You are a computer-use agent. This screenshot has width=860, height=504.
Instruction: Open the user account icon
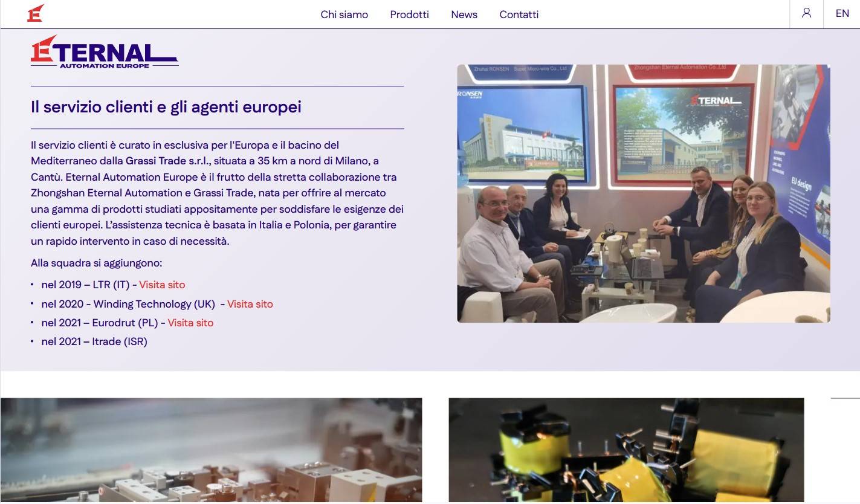pos(806,13)
